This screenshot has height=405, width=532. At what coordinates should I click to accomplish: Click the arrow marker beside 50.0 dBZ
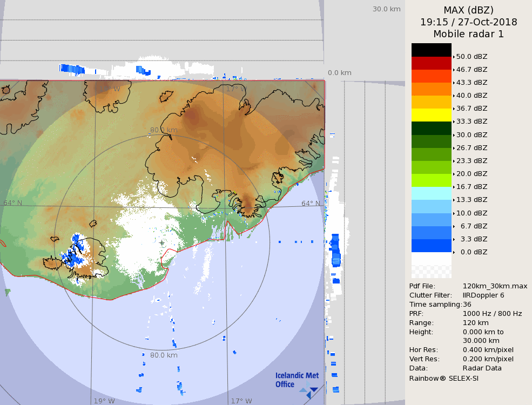coord(454,56)
